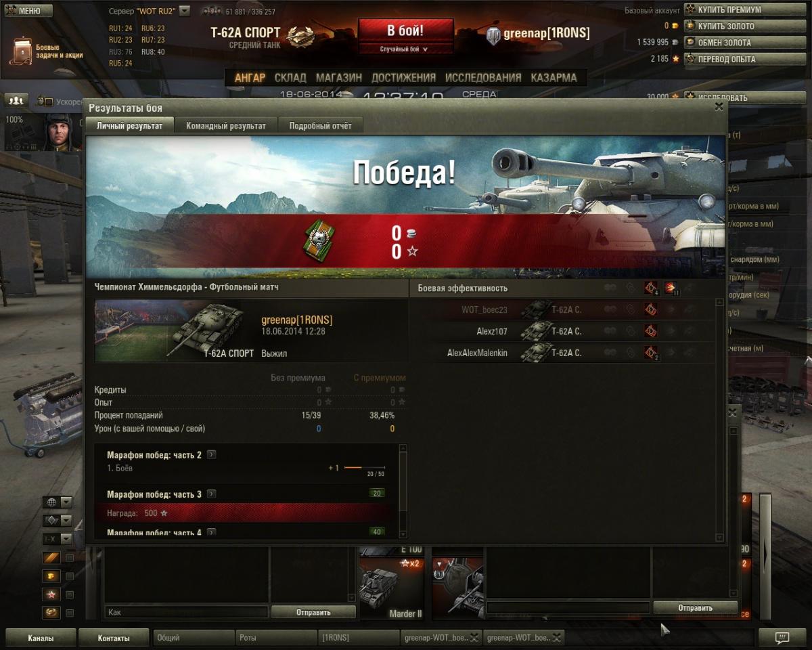Click the clan emblem beside greenap[1RONS]
812x650 pixels.
tap(494, 34)
